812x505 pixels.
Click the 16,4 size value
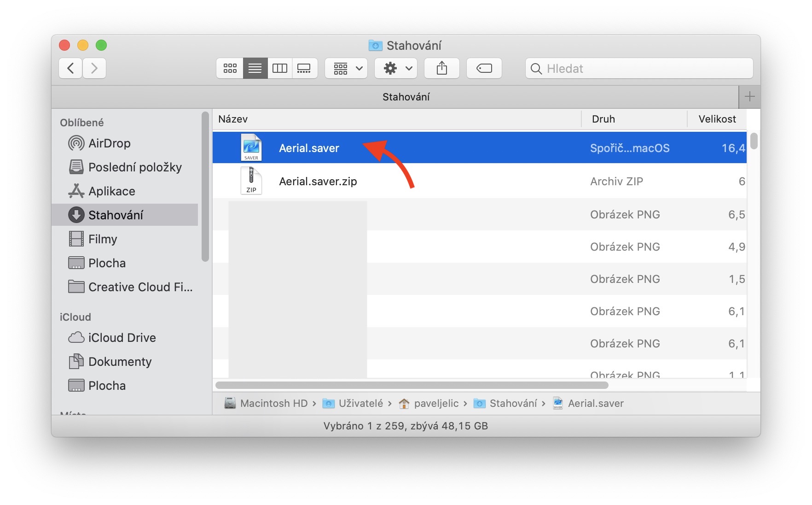pyautogui.click(x=733, y=148)
